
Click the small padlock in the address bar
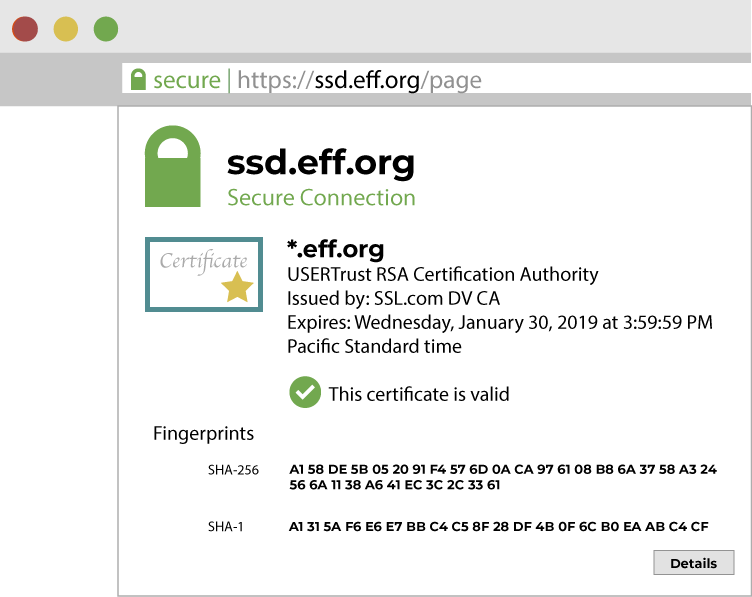(x=138, y=80)
